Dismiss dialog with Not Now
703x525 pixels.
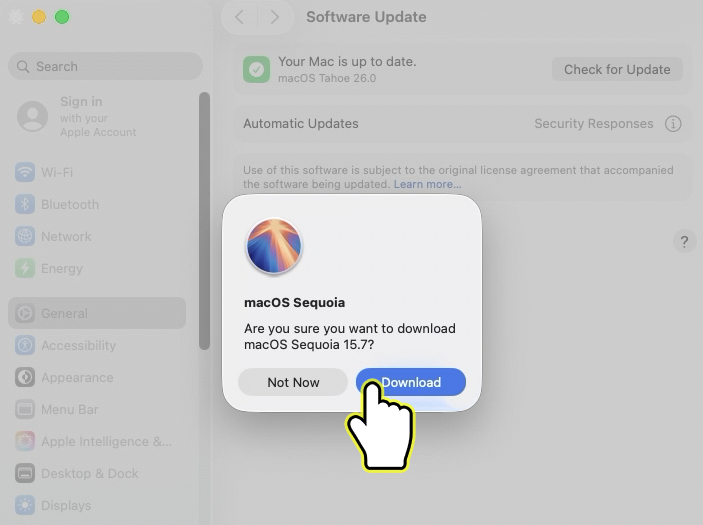click(293, 382)
